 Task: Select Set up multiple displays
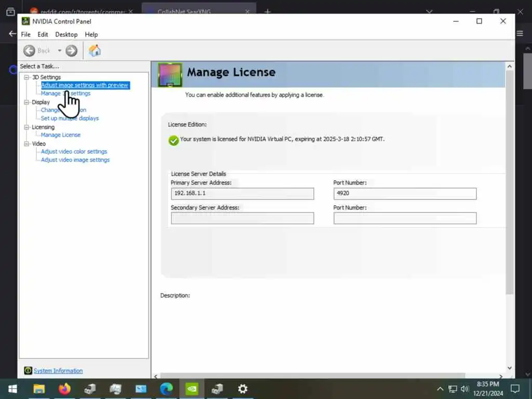point(70,118)
